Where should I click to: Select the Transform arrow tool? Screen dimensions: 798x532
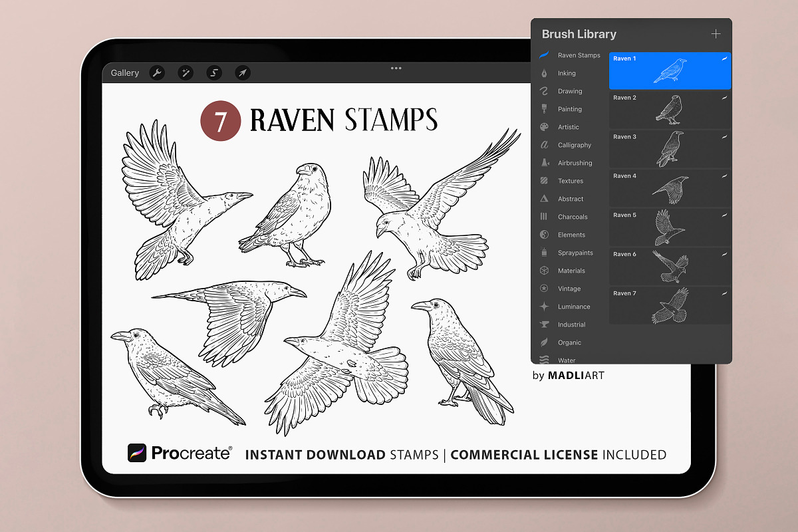coord(243,73)
